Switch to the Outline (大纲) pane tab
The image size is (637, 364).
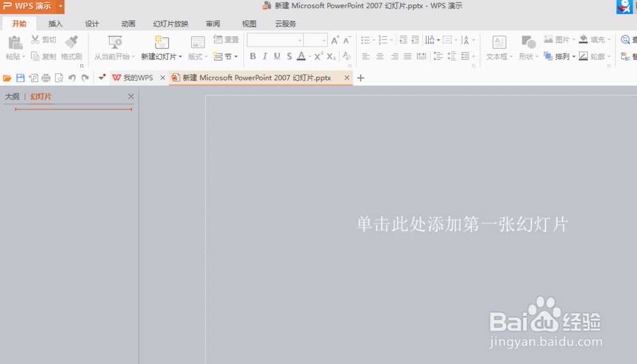[x=12, y=97]
